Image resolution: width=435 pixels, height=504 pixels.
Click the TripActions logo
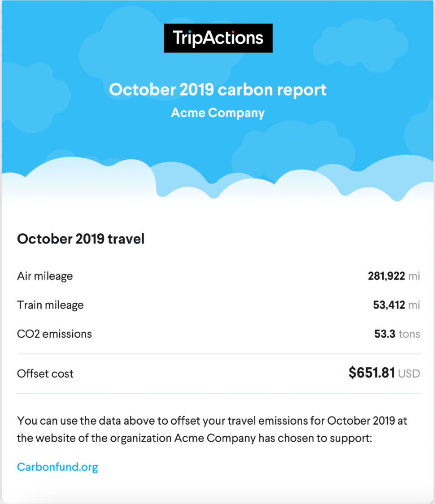pos(218,38)
